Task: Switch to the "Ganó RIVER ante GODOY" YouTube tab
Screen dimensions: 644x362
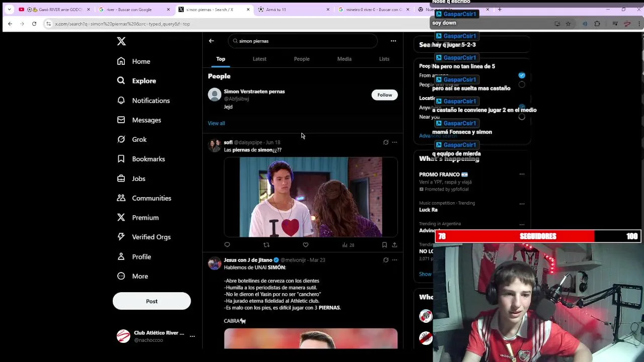Action: click(53, 10)
